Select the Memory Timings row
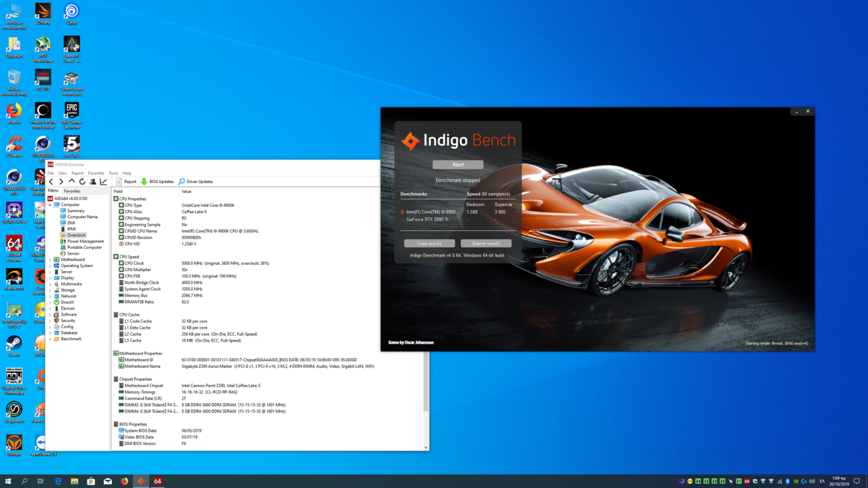The height and width of the screenshot is (488, 868). (x=268, y=392)
